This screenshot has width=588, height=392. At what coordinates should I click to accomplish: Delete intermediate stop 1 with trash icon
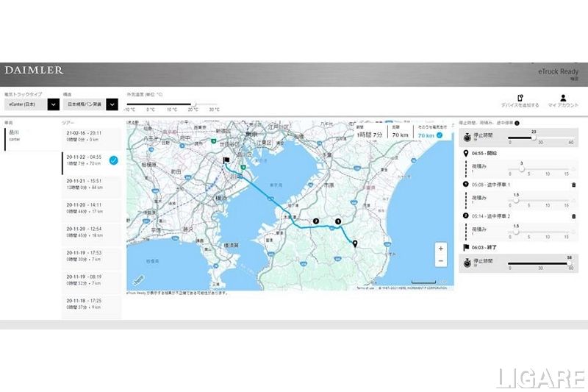tap(573, 185)
